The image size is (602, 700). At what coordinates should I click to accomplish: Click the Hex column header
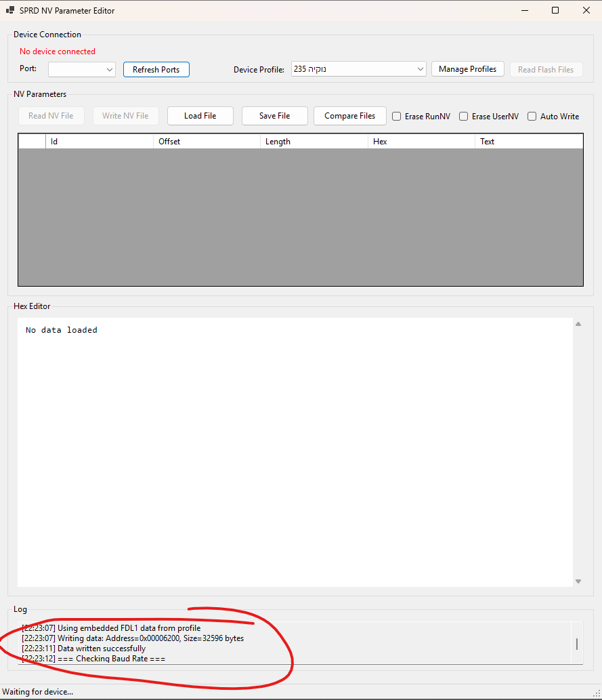coord(421,142)
